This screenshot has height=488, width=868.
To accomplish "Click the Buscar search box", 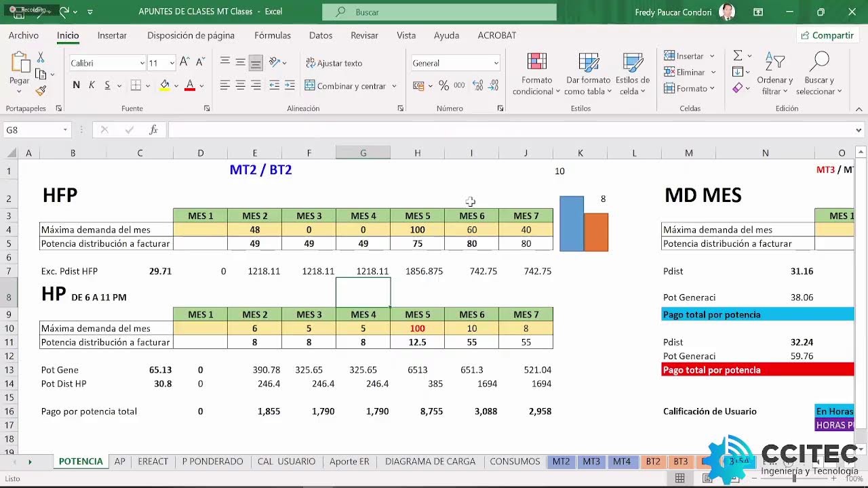I will pyautogui.click(x=439, y=12).
